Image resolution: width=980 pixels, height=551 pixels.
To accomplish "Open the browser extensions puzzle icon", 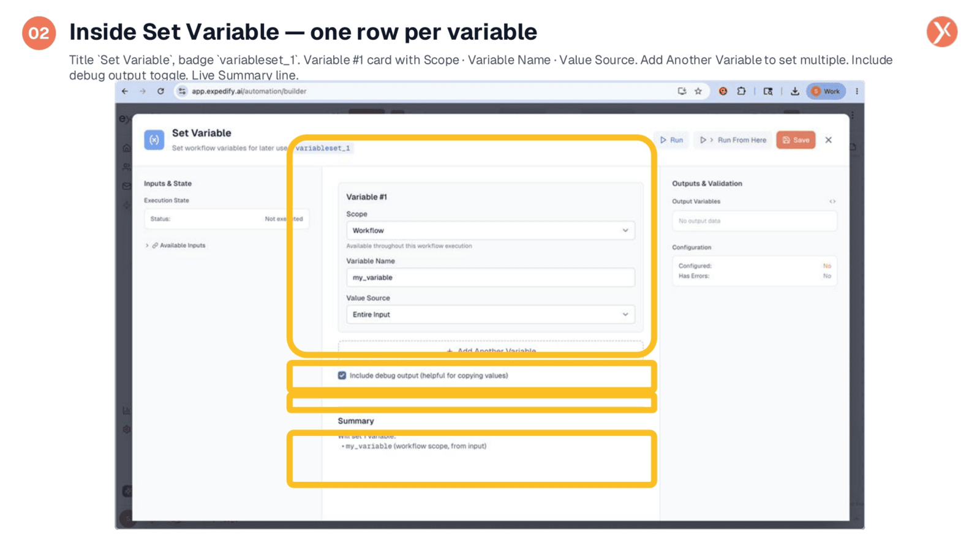I will (x=741, y=91).
